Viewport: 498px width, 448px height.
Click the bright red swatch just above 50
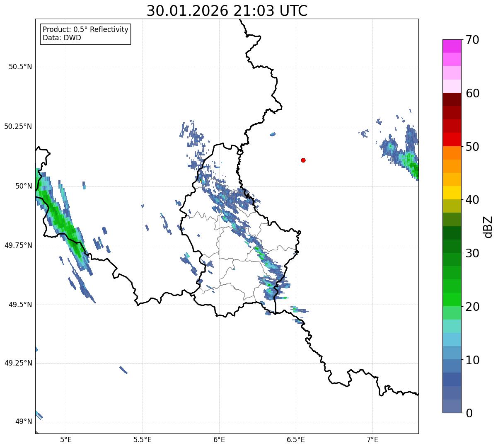click(x=452, y=139)
